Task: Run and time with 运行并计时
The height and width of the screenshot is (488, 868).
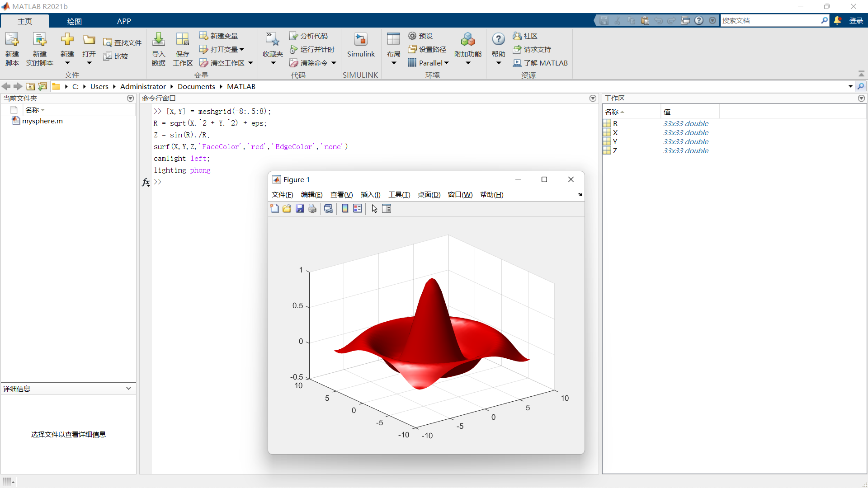Action: [312, 49]
